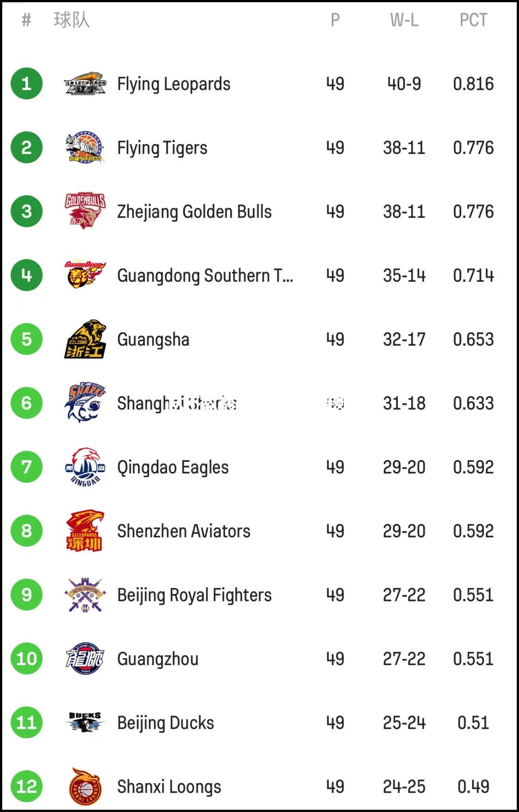
Task: Open the Flying Leopards team name
Action: [174, 84]
